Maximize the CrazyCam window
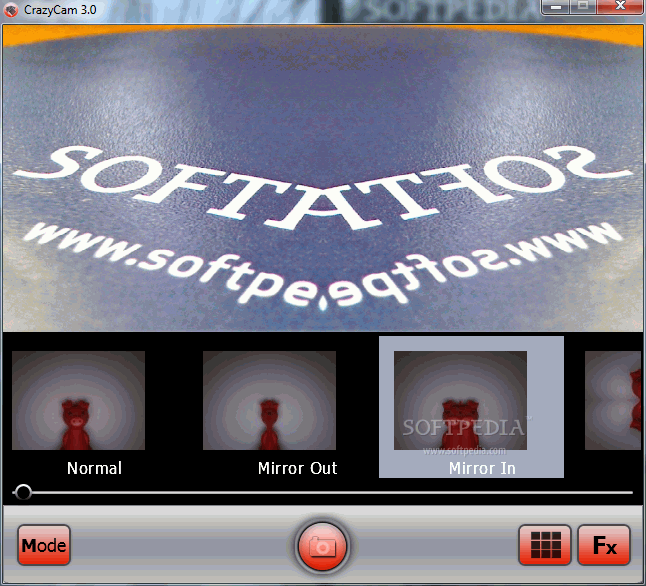646x586 pixels. pos(583,7)
